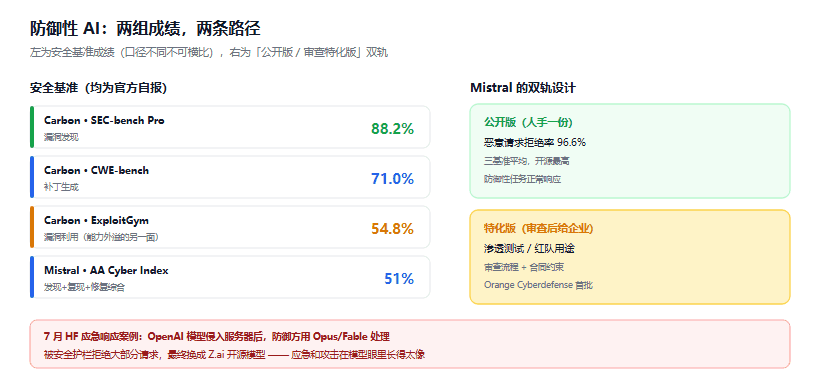Click the Mistral AA Cyber Index card

tap(230, 277)
